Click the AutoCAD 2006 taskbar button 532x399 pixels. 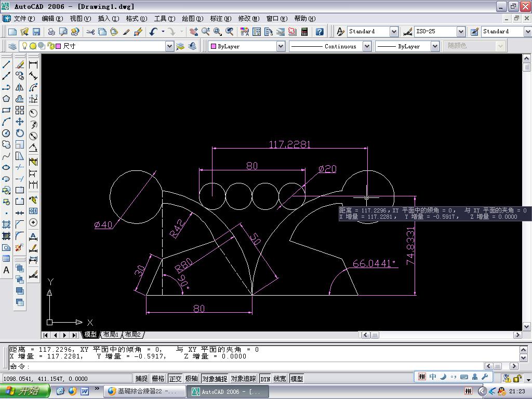tap(228, 391)
